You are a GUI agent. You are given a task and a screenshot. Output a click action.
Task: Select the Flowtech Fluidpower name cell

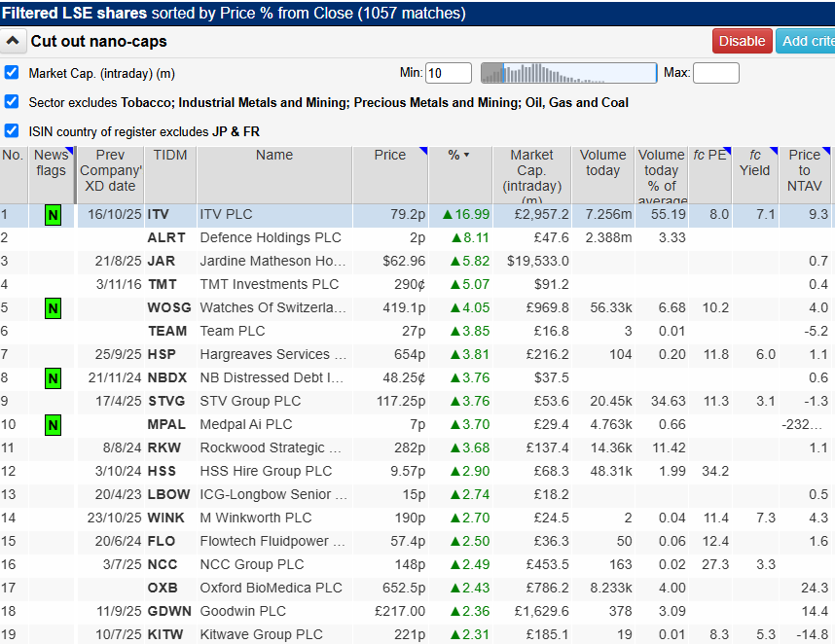[x=274, y=541]
